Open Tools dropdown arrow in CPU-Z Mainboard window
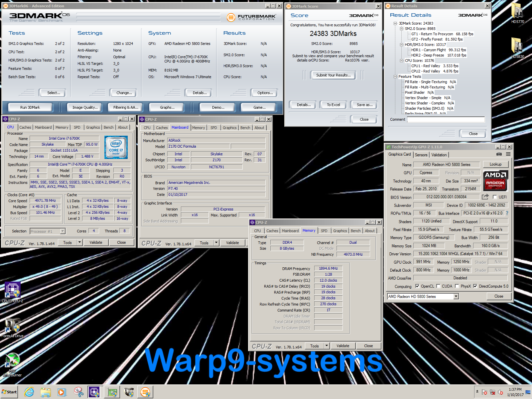The height and width of the screenshot is (399, 532). pos(216,243)
